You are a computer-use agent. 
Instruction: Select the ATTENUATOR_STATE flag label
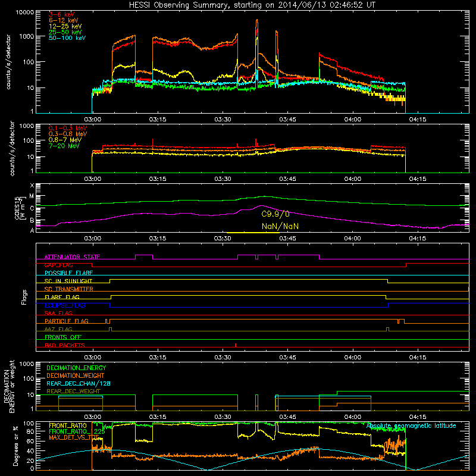pyautogui.click(x=72, y=257)
